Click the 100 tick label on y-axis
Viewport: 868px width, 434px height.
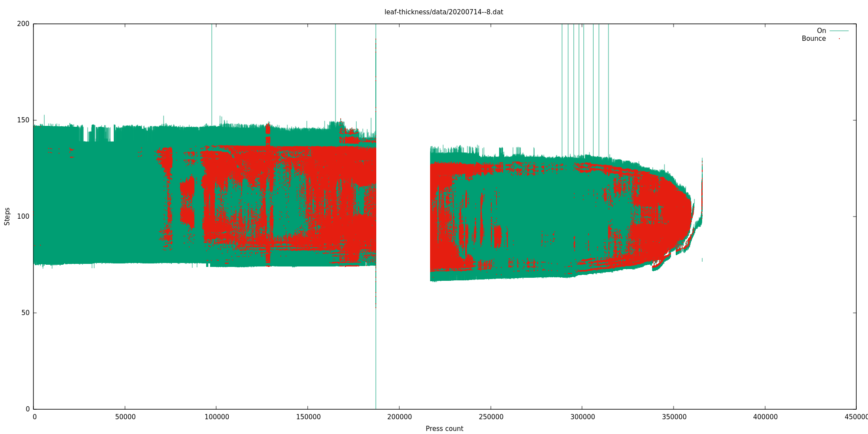click(23, 217)
